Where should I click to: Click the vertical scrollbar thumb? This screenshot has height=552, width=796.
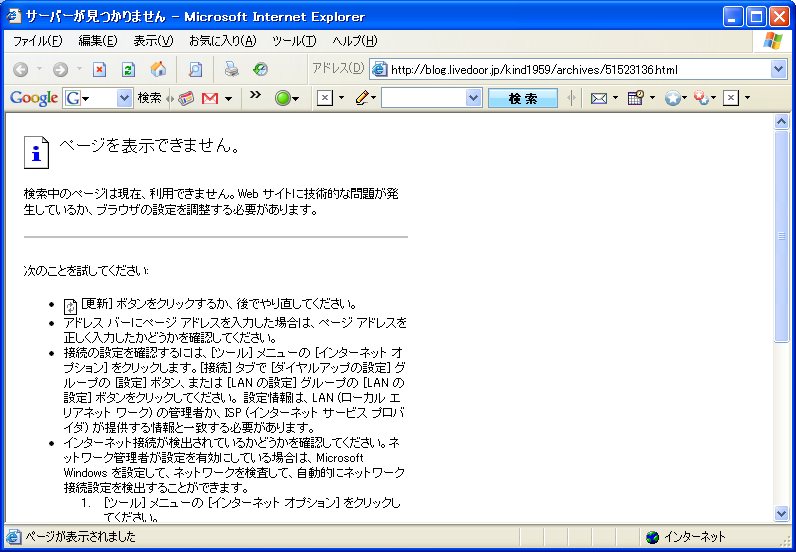[781, 237]
